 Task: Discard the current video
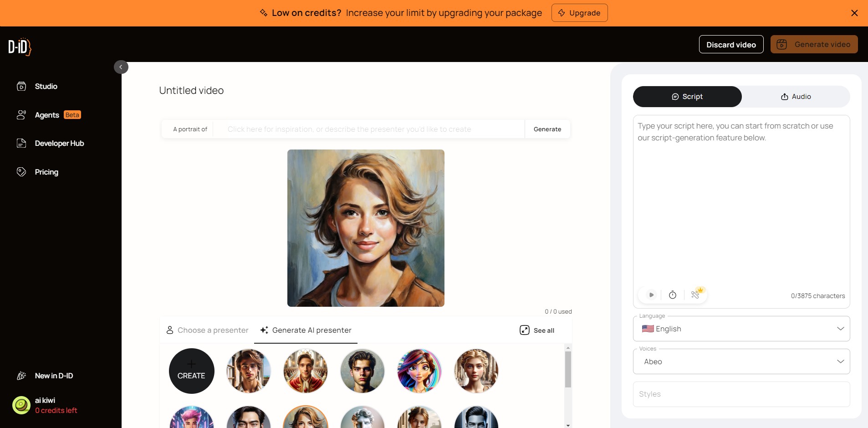pos(731,44)
